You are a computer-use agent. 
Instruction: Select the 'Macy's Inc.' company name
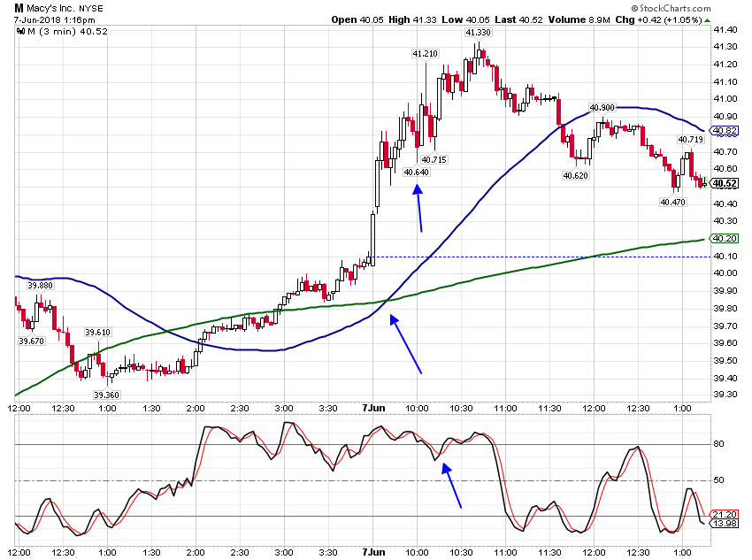click(x=50, y=8)
